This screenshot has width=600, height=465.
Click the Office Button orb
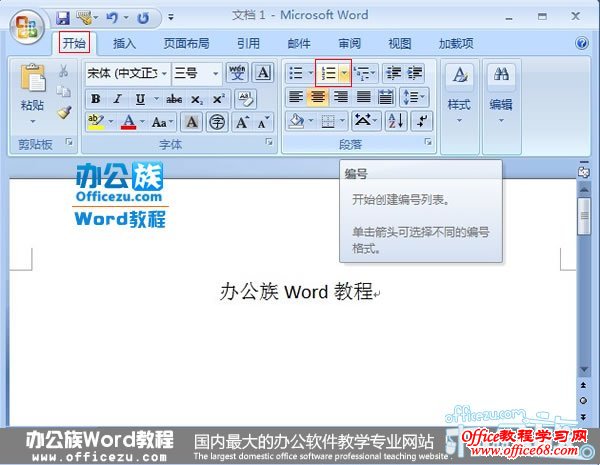26,27
